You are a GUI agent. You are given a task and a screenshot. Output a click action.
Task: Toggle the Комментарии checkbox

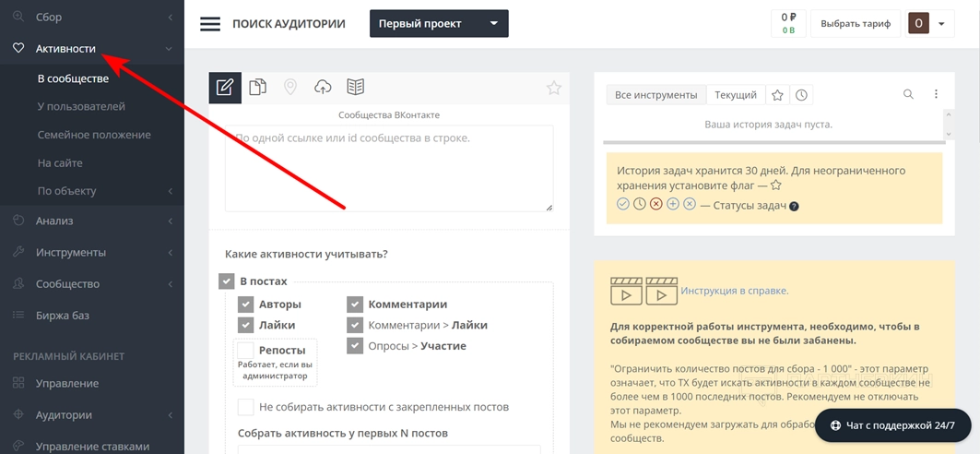click(355, 305)
